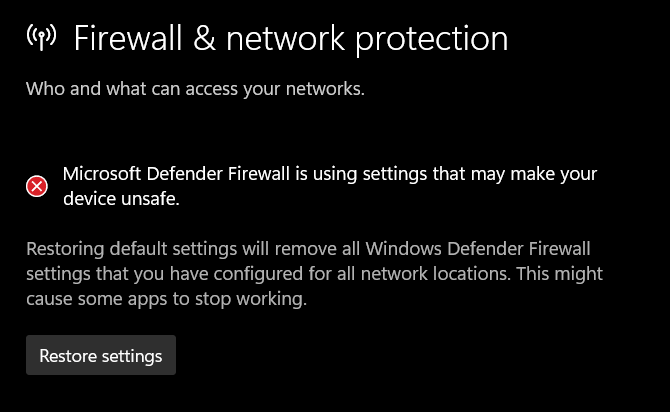
Task: Click the subtitle about who can access networks
Action: click(195, 89)
